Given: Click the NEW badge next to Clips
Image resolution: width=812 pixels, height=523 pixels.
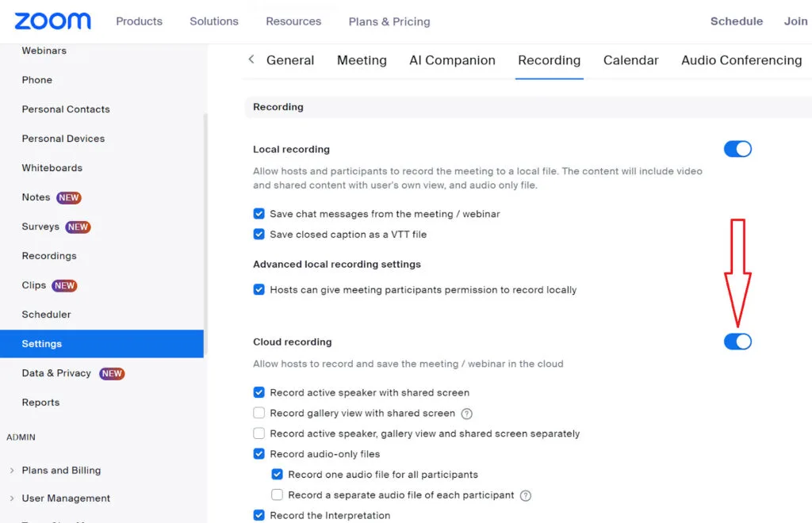Looking at the screenshot, I should click(64, 286).
